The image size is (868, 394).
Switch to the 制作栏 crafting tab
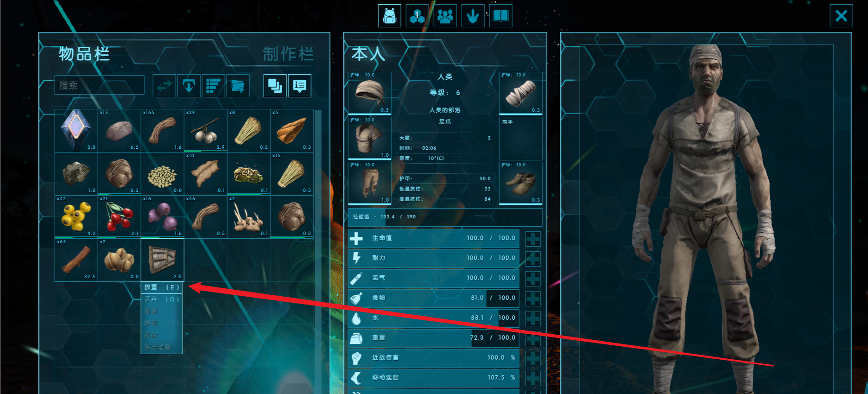(x=288, y=54)
